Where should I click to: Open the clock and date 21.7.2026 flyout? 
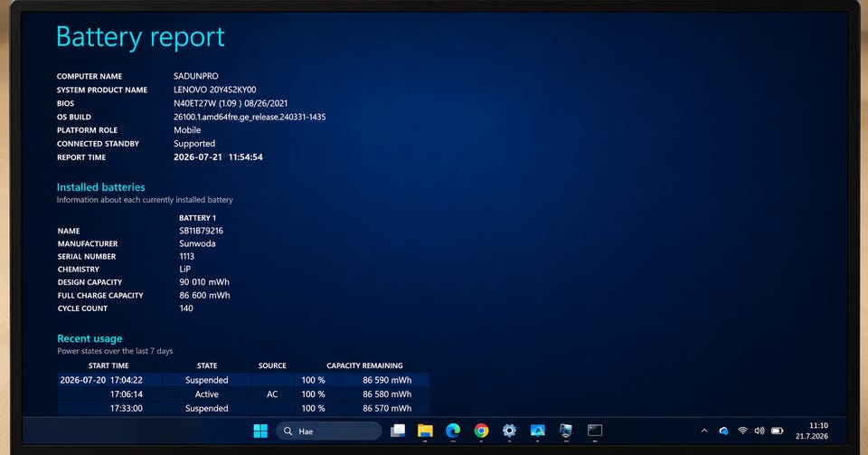[x=812, y=431]
